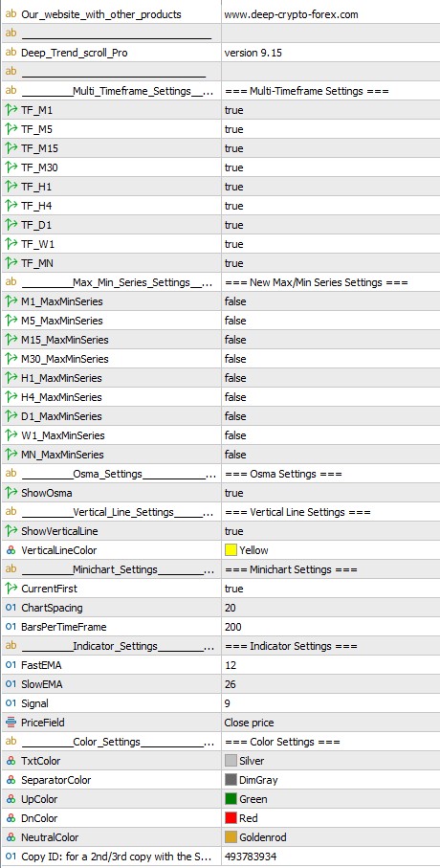Click the color icon beside TxtColor
The width and height of the screenshot is (440, 868).
[x=11, y=761]
